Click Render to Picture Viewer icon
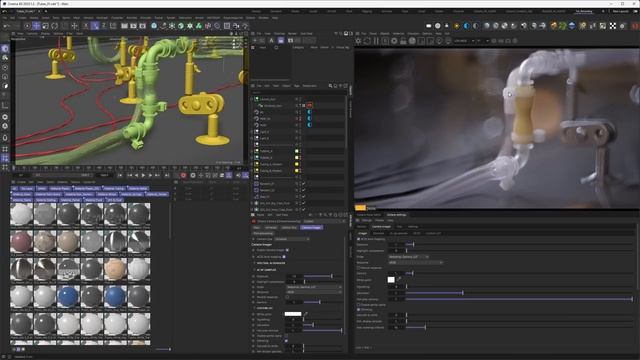The height and width of the screenshot is (360, 640). pyautogui.click(x=133, y=26)
